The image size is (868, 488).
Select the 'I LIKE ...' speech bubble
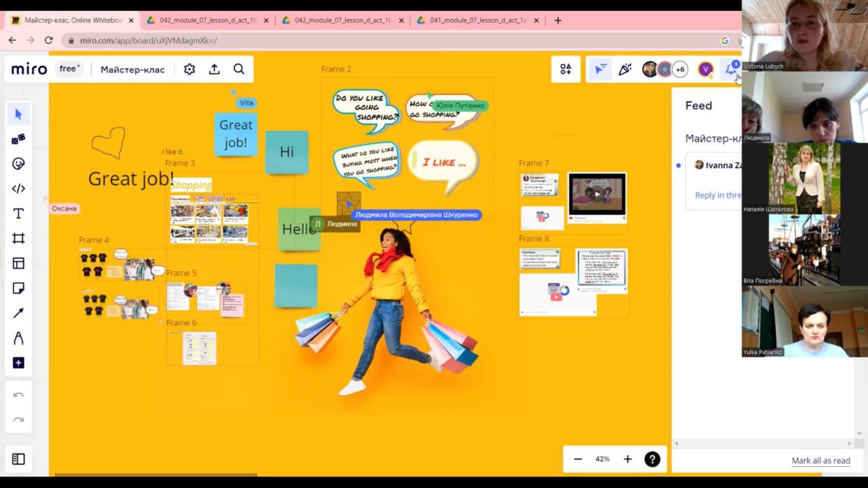[443, 165]
